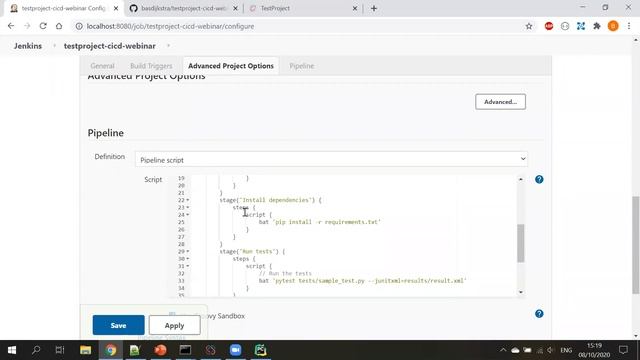Reload the page with refresh icon
Viewport: 640px width, 360px height.
pos(43,26)
